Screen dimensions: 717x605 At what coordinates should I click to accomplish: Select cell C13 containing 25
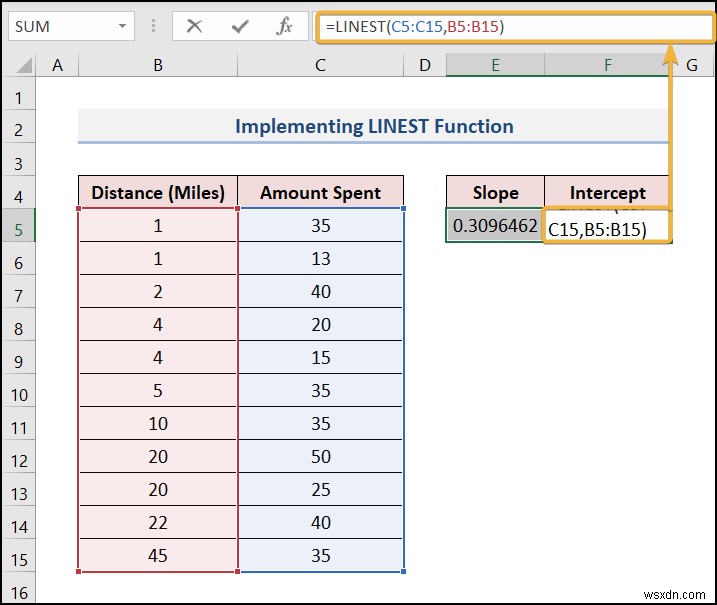coord(321,489)
